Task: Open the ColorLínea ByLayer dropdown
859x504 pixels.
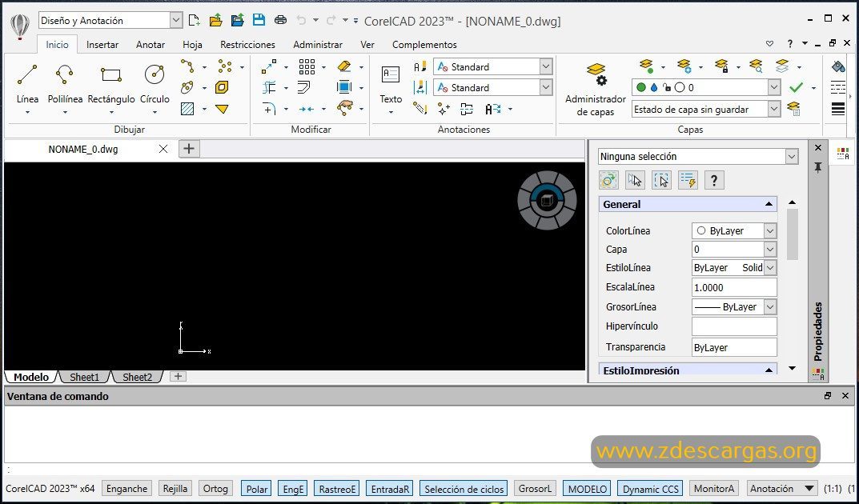Action: [x=769, y=231]
